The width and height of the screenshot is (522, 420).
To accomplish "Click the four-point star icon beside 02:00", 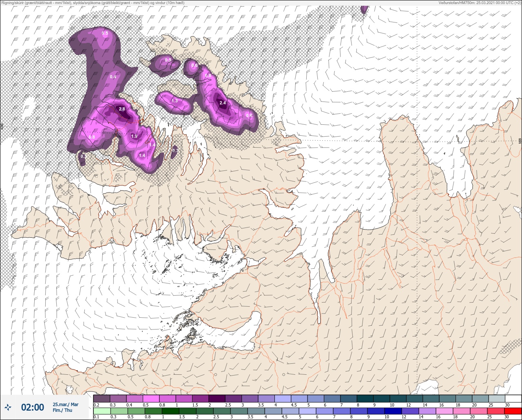I will point(9,407).
